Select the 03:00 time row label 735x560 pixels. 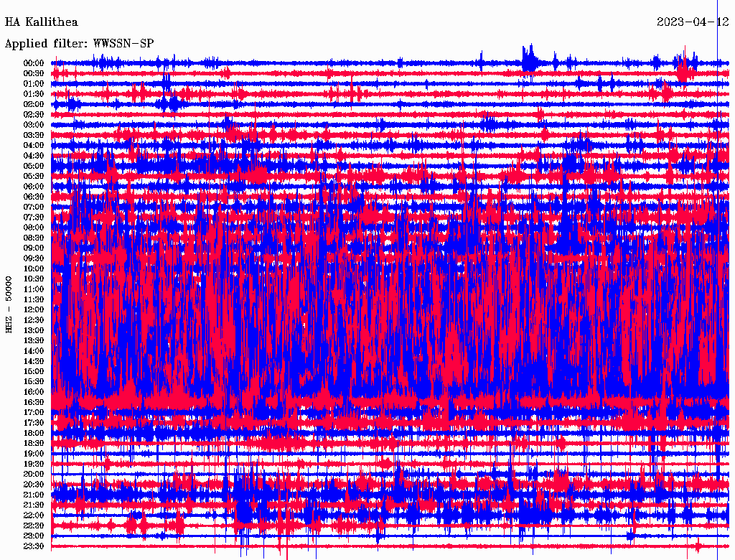coord(34,125)
